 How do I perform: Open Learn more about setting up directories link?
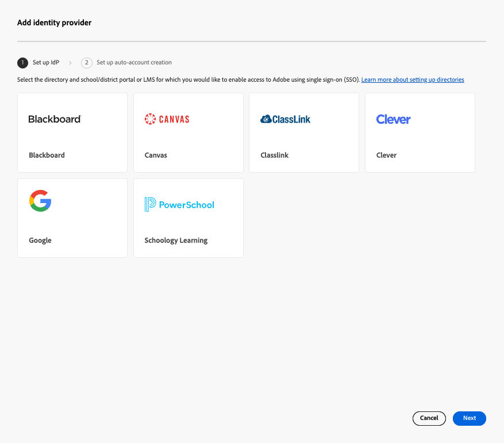413,79
